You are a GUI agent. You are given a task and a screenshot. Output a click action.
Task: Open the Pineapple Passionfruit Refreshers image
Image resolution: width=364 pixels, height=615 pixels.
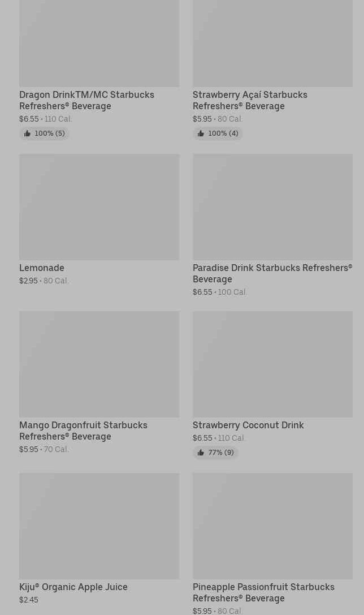(x=272, y=526)
